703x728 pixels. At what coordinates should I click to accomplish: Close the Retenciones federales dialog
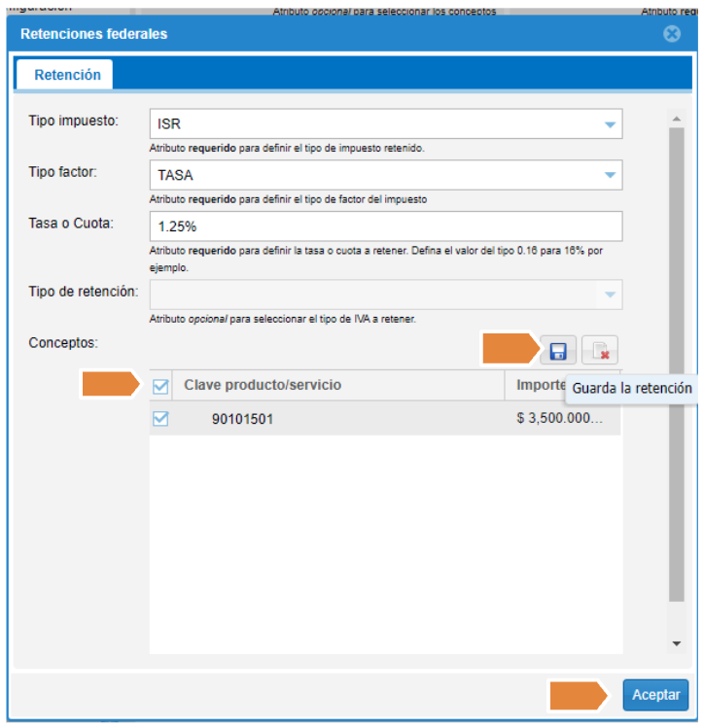671,34
